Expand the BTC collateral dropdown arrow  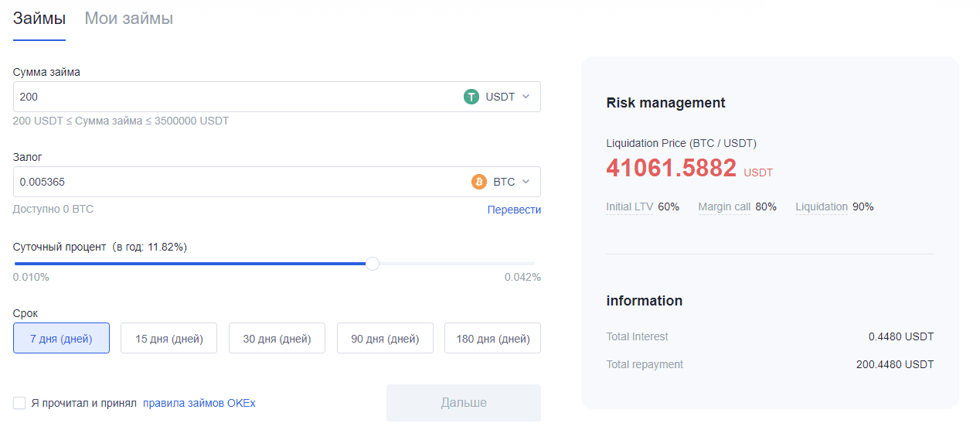pyautogui.click(x=526, y=182)
